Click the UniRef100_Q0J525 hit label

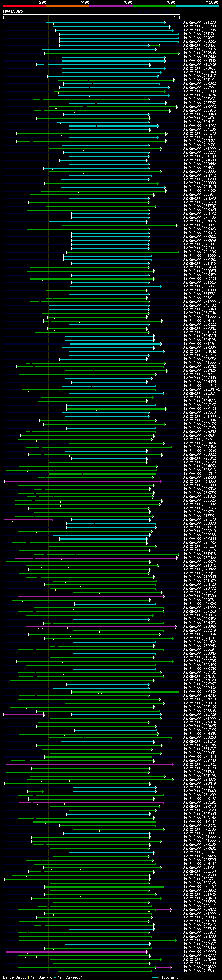(199, 500)
